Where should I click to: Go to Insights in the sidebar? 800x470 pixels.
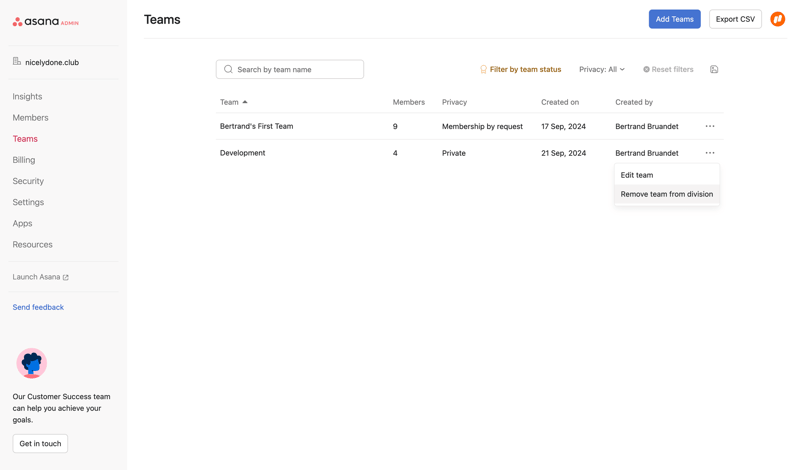tap(28, 96)
